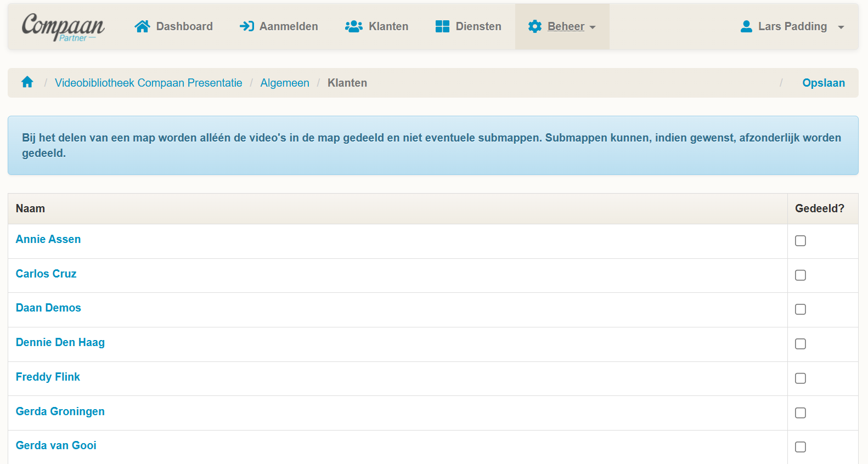Navigate to the Algemeen breadcrumb

point(285,83)
